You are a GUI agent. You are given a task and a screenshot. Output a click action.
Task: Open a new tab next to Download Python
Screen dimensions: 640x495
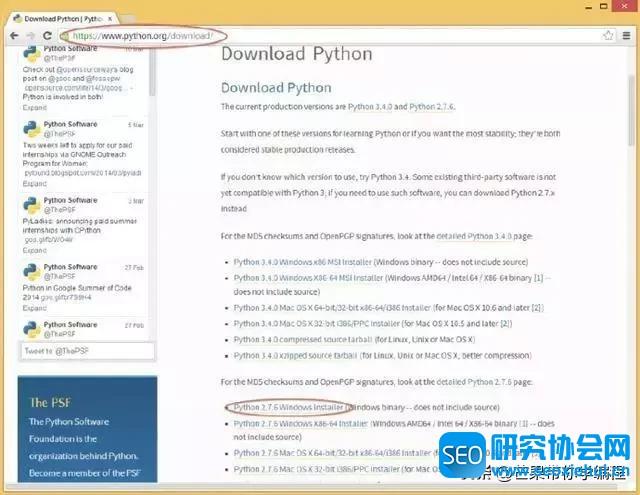(128, 19)
